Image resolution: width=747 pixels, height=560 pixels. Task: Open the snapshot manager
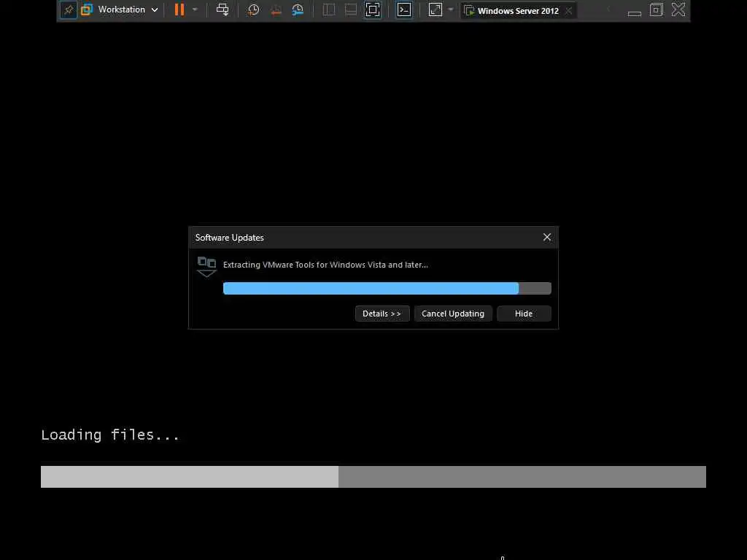point(298,9)
